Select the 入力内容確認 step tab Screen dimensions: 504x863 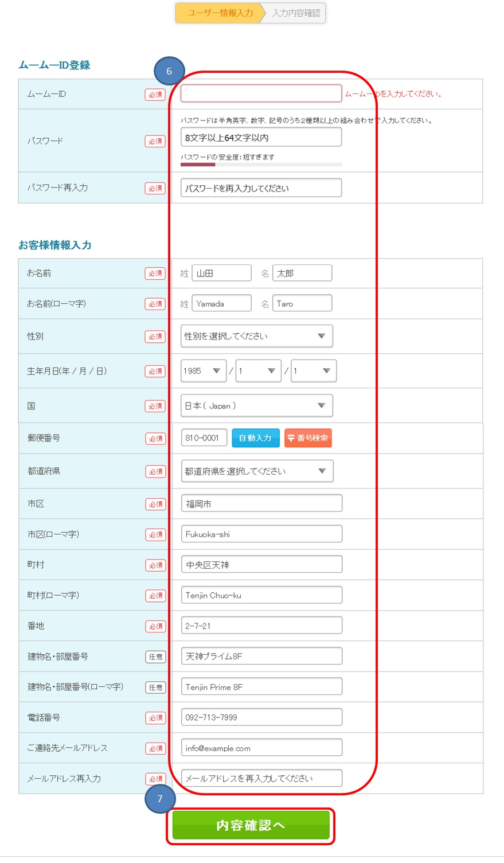(x=296, y=13)
